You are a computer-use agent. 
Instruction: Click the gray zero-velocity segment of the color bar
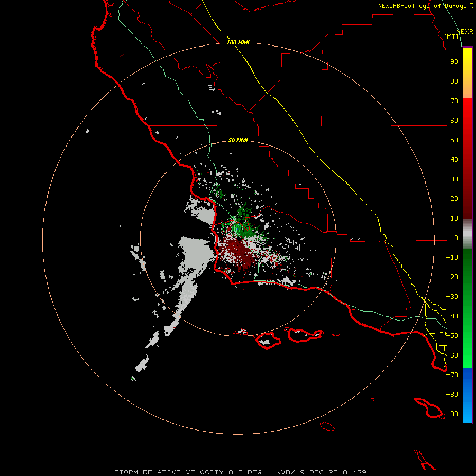point(467,234)
